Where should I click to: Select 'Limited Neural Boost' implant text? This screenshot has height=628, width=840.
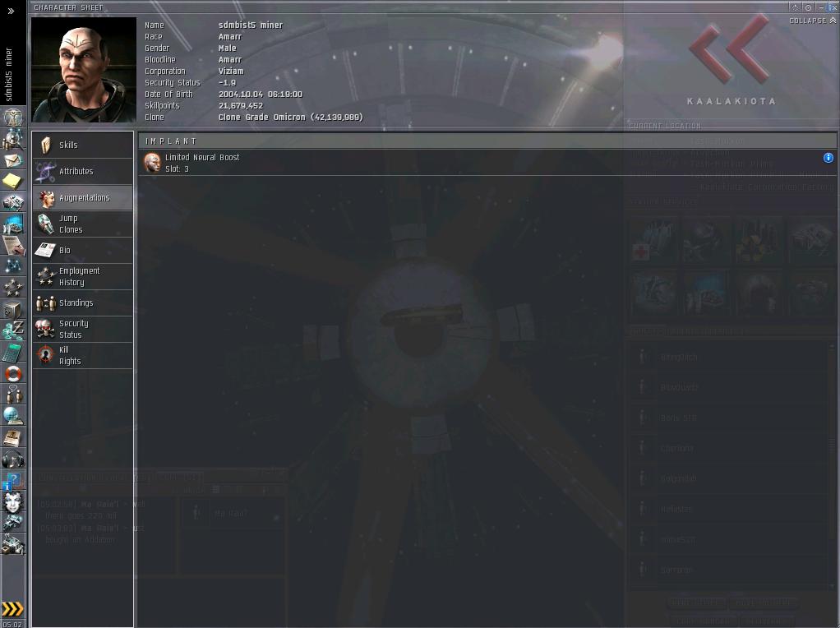(x=202, y=158)
